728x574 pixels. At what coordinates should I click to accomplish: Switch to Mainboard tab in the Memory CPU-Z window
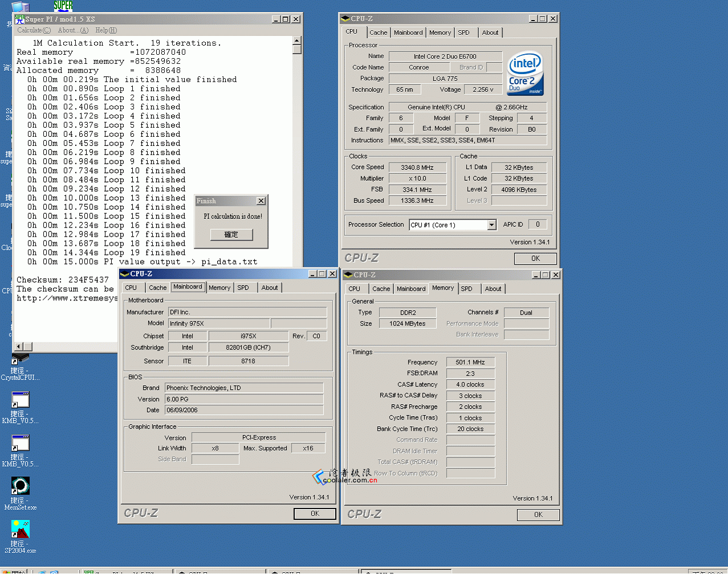click(411, 289)
